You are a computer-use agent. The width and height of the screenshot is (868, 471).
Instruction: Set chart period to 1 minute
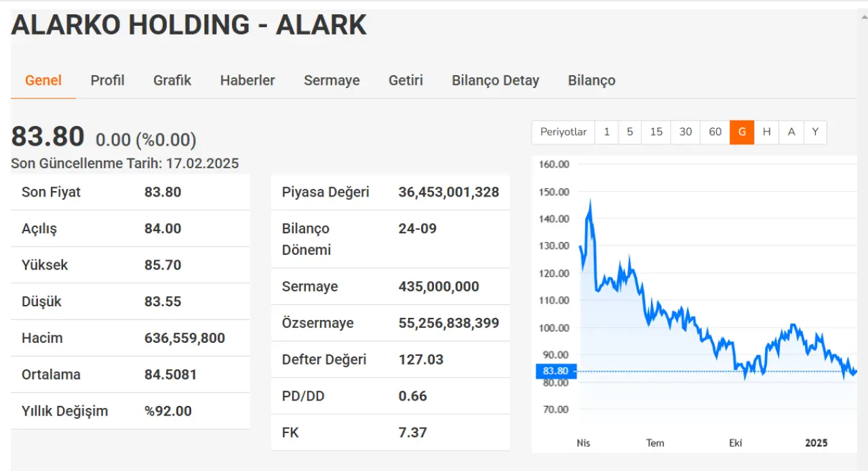(x=606, y=132)
